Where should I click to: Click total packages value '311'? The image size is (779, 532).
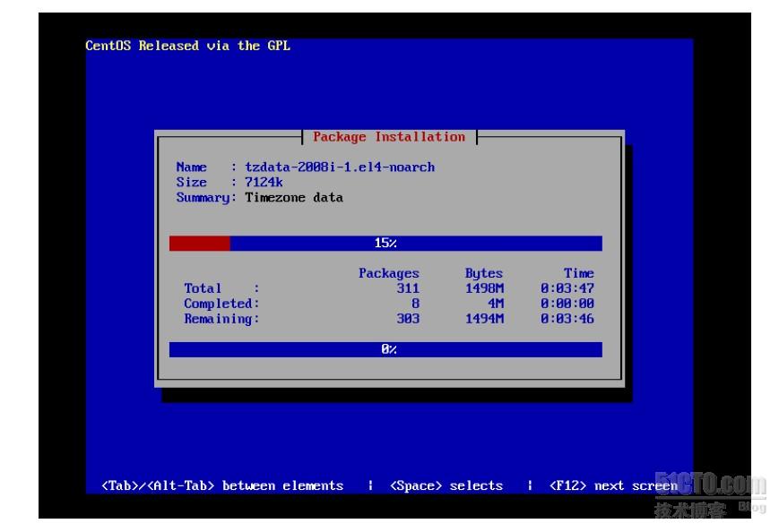pyautogui.click(x=408, y=288)
